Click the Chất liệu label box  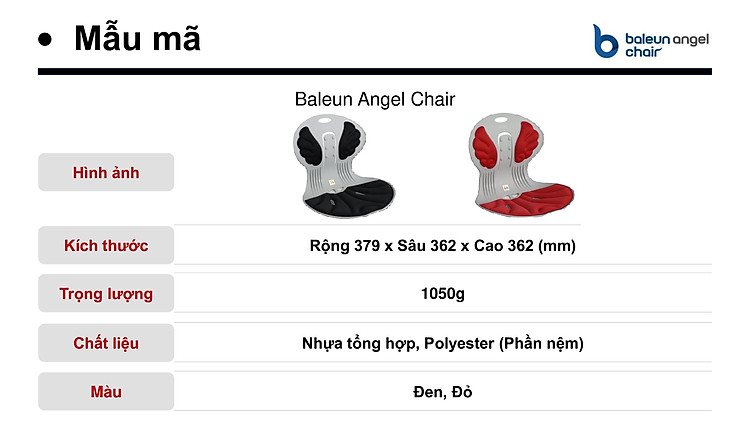click(x=106, y=343)
